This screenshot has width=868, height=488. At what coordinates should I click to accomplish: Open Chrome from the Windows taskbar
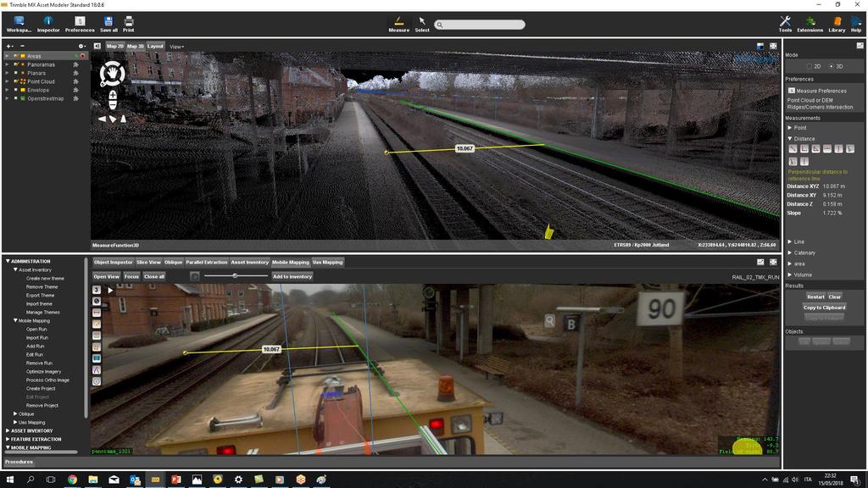pos(73,480)
